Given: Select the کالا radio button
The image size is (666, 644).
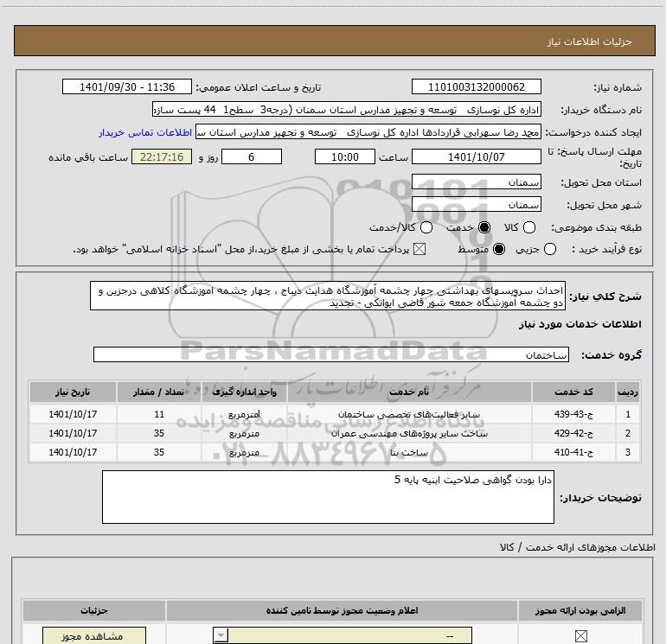Looking at the screenshot, I should pos(529,227).
